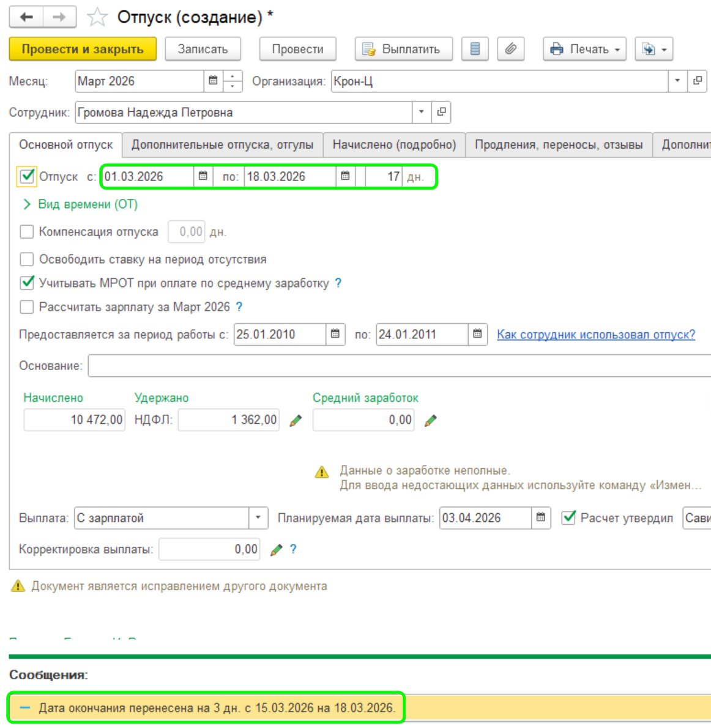
Task: Enable Компенсация отпуска checkbox
Action: coord(27,232)
